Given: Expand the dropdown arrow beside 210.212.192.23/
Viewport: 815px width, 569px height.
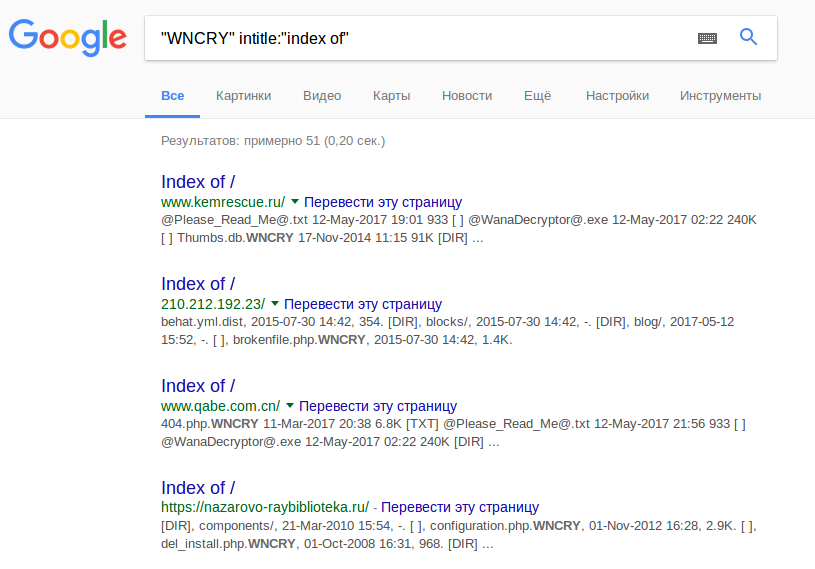Looking at the screenshot, I should pos(275,303).
